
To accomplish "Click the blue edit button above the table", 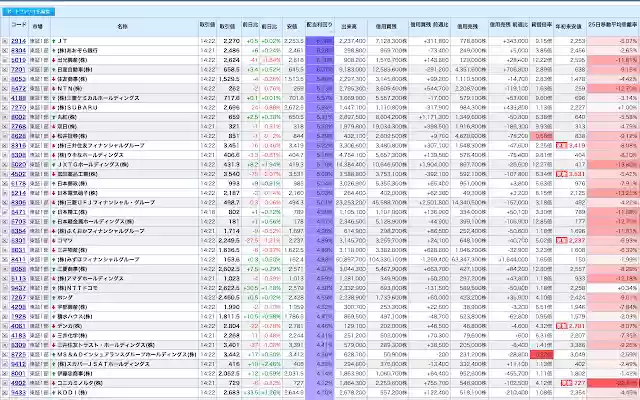I will pyautogui.click(x=28, y=12).
